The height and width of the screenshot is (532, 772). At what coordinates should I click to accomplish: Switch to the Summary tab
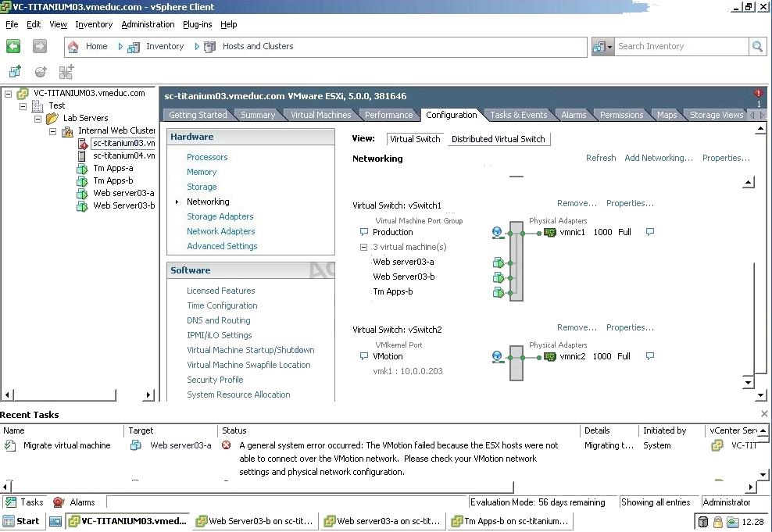pyautogui.click(x=258, y=115)
